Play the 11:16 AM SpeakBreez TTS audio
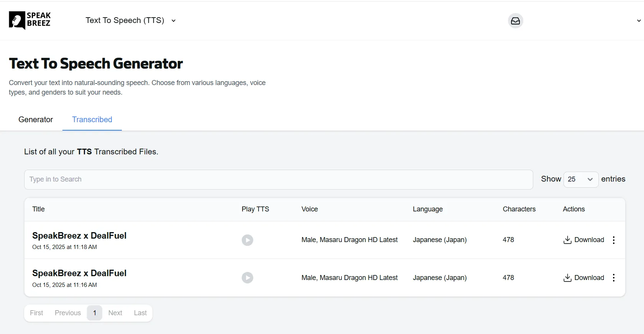Image resolution: width=644 pixels, height=334 pixels. pos(247,278)
